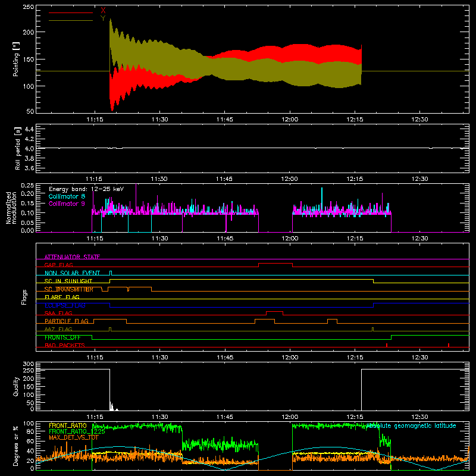The width and height of the screenshot is (476, 476).
Task: Click the '80' tick on the Degrees axis
Action: point(31,431)
